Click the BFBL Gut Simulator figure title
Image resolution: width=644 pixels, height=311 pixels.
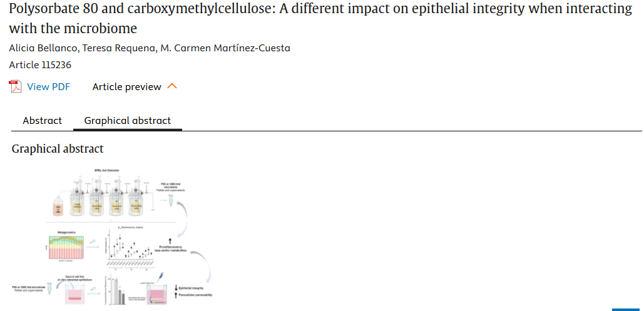coord(107,170)
